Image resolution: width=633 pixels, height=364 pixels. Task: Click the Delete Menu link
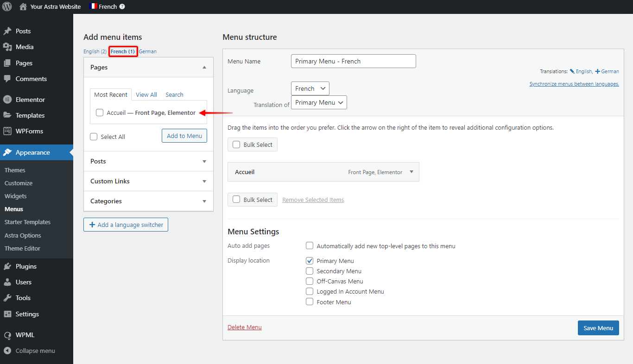click(245, 327)
